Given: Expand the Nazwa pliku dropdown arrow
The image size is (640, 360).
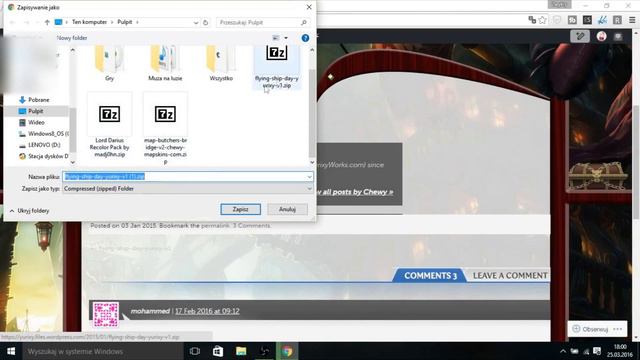Looking at the screenshot, I should pyautogui.click(x=309, y=176).
